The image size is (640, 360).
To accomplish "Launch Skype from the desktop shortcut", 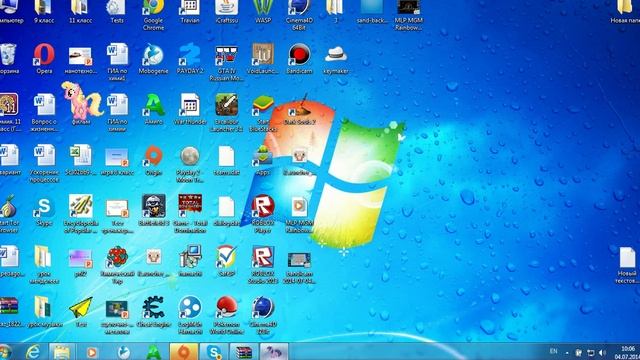I will click(x=44, y=211).
